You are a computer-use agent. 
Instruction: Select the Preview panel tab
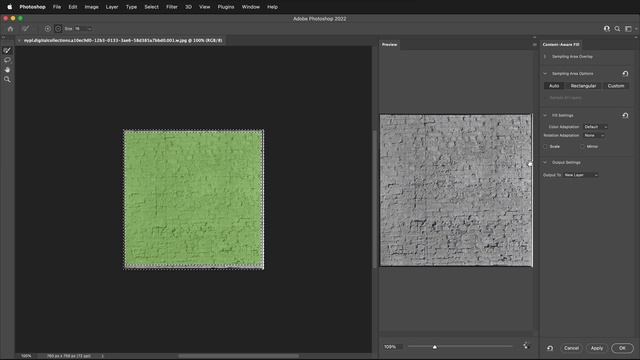coord(389,44)
